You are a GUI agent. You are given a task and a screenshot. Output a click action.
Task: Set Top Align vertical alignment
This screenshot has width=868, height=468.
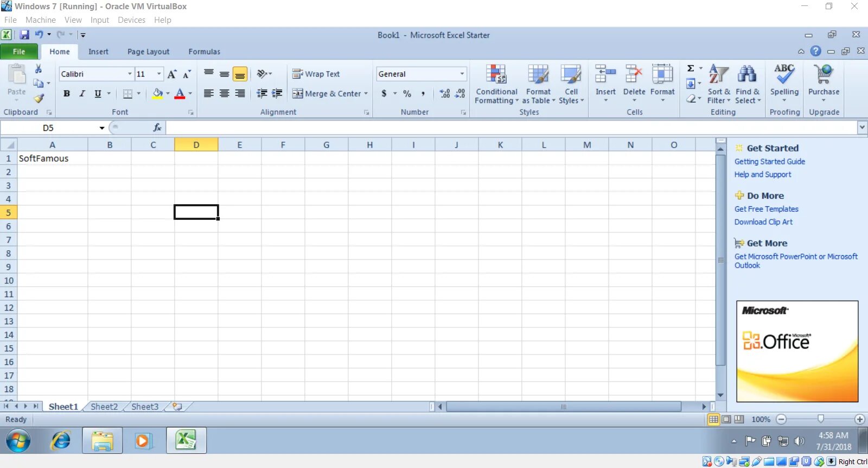tap(209, 74)
